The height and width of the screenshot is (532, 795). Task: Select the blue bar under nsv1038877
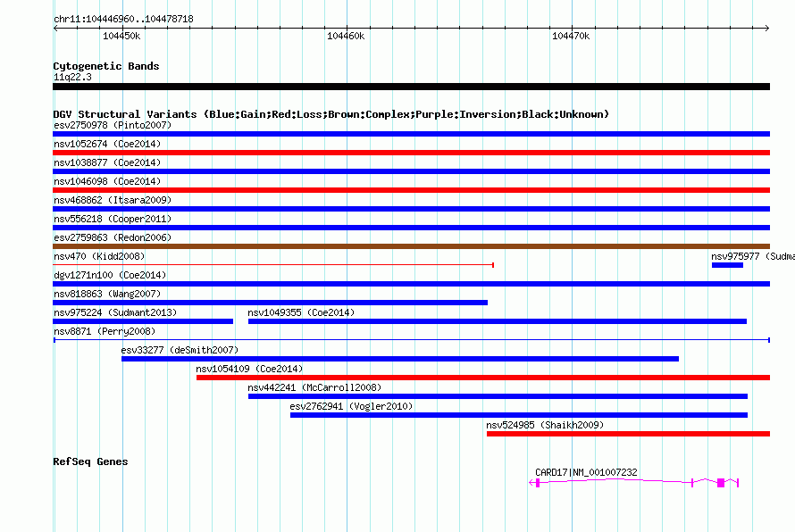[x=411, y=171]
